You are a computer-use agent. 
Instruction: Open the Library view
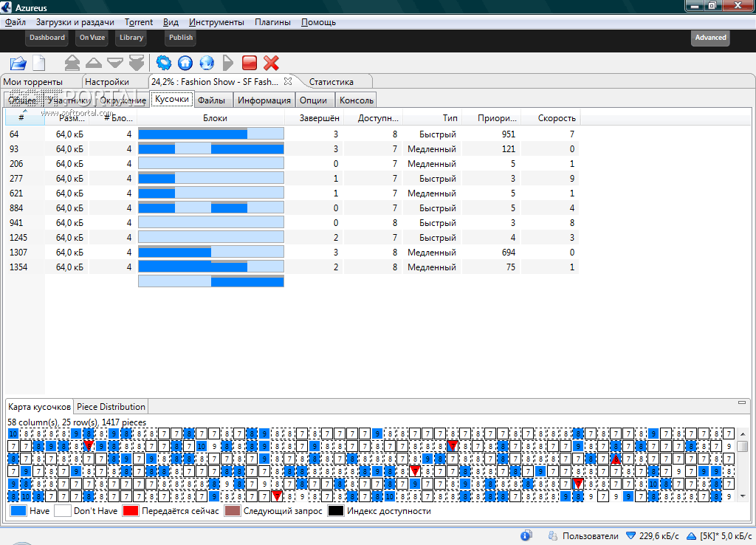[131, 38]
